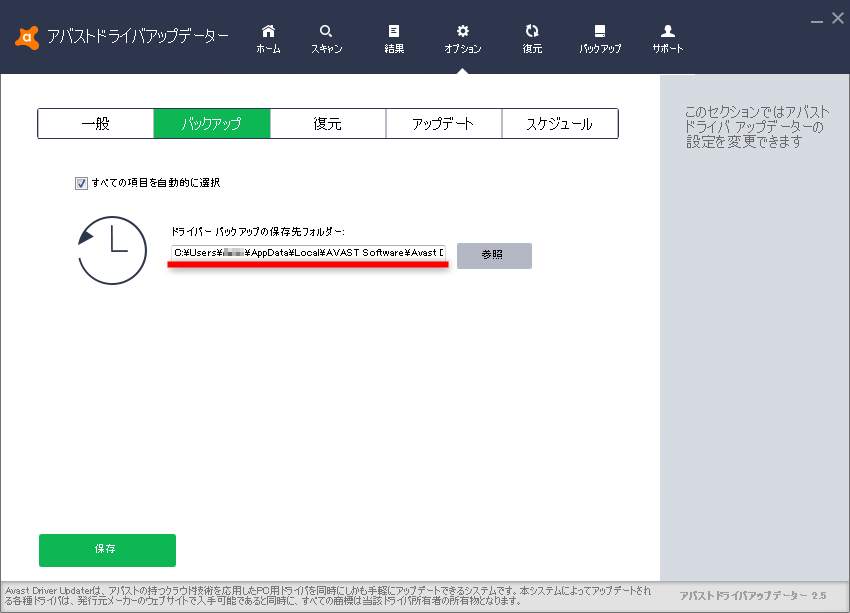The width and height of the screenshot is (850, 613).
Task: Switch to the 復元 settings tab
Action: [x=328, y=123]
